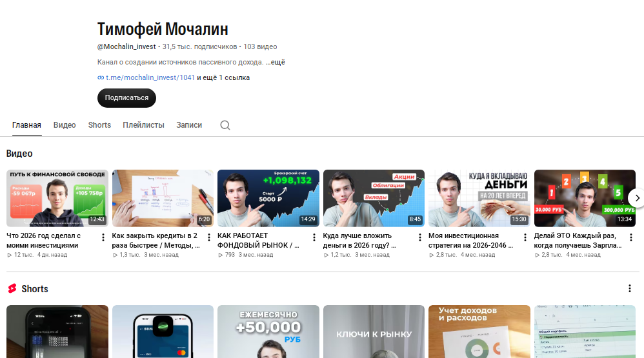Open the 'Ежемесячно +50,000 руб' Short

[268, 332]
